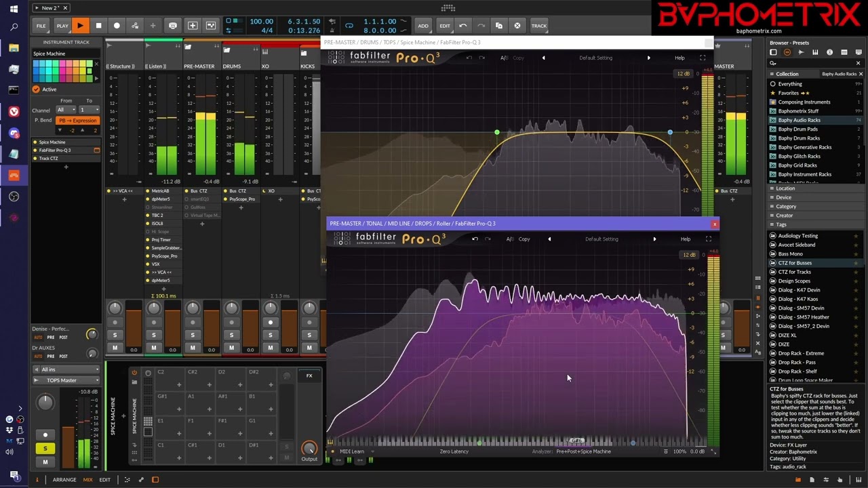The image size is (868, 488).
Task: Toggle the yellow Solo button in inspector
Action: point(45,449)
